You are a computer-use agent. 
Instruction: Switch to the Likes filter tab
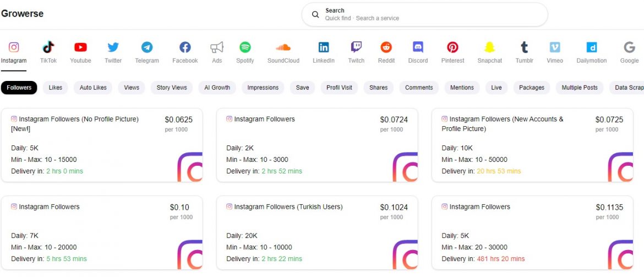(x=56, y=88)
